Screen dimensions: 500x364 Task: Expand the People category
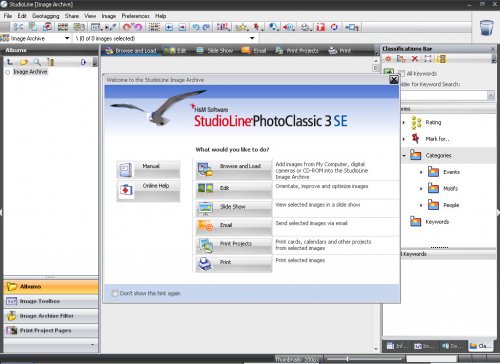[x=421, y=205]
